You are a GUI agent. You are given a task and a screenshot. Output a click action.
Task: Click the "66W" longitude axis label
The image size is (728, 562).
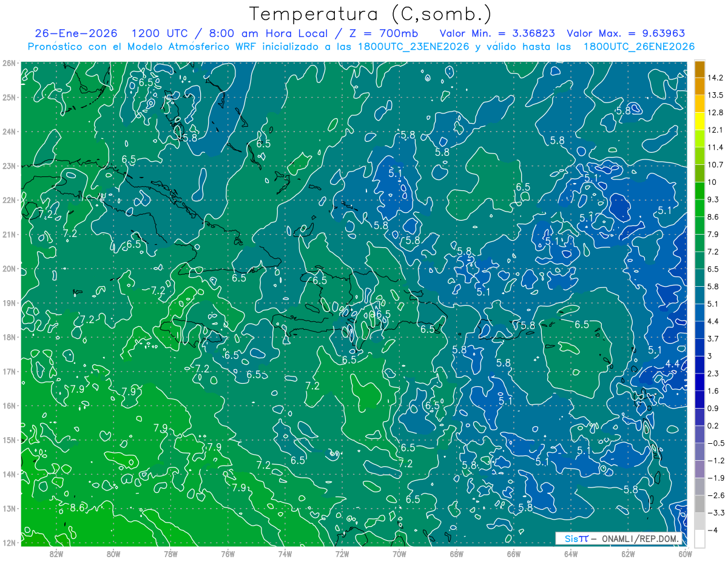point(514,553)
